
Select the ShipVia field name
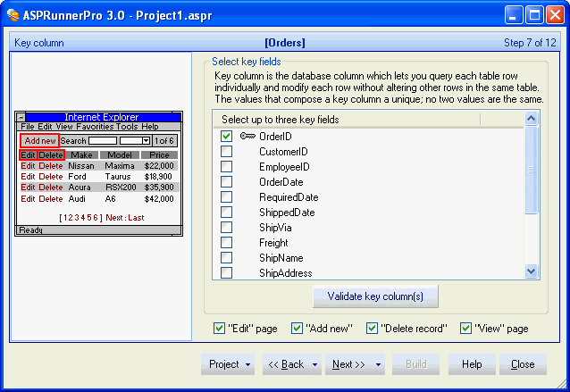coord(275,228)
